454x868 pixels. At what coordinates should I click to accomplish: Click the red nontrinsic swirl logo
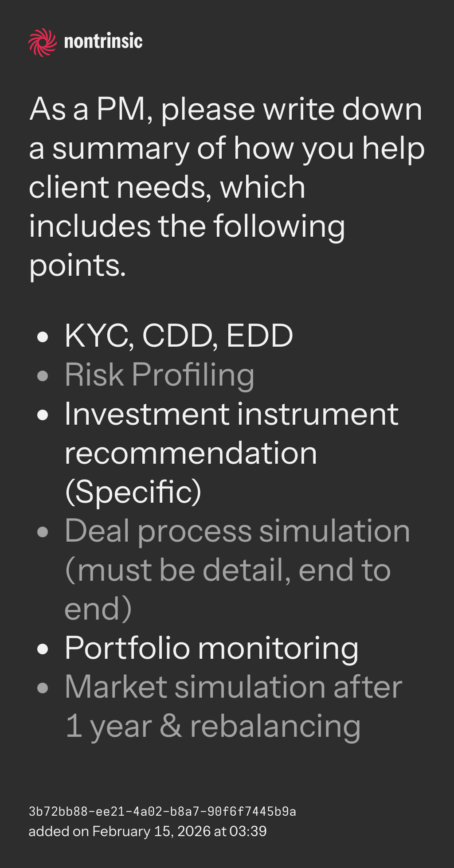coord(43,42)
